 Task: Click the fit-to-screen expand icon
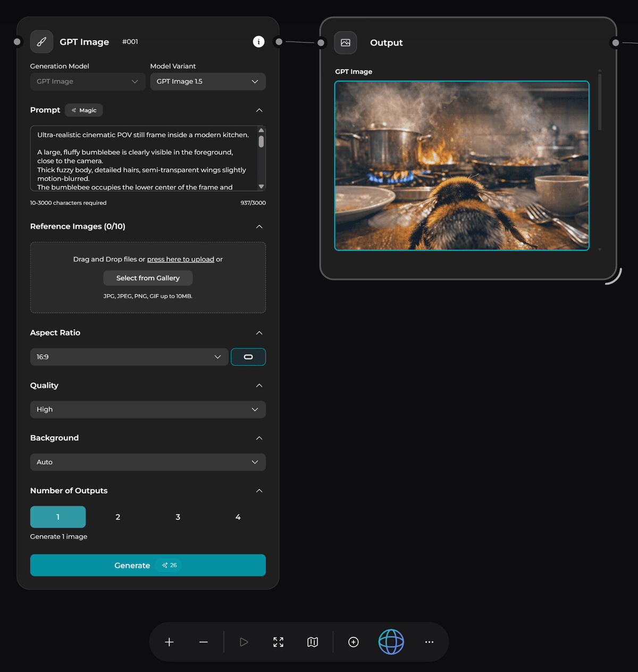278,642
